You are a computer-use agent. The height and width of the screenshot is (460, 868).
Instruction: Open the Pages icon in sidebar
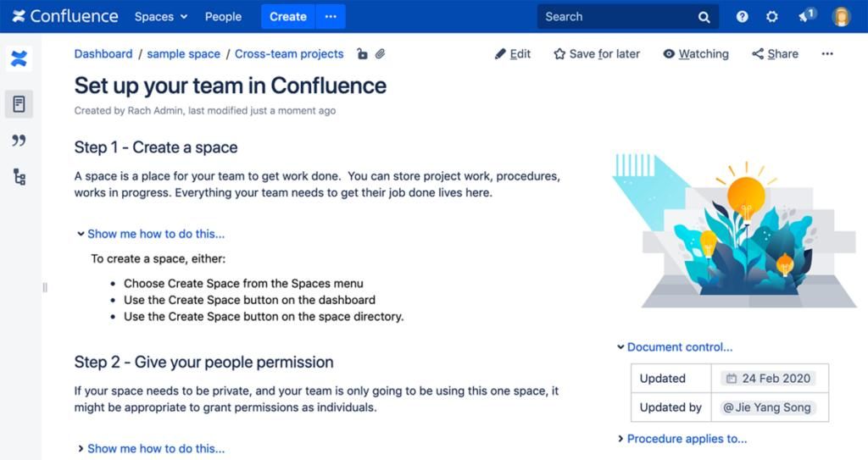point(19,104)
